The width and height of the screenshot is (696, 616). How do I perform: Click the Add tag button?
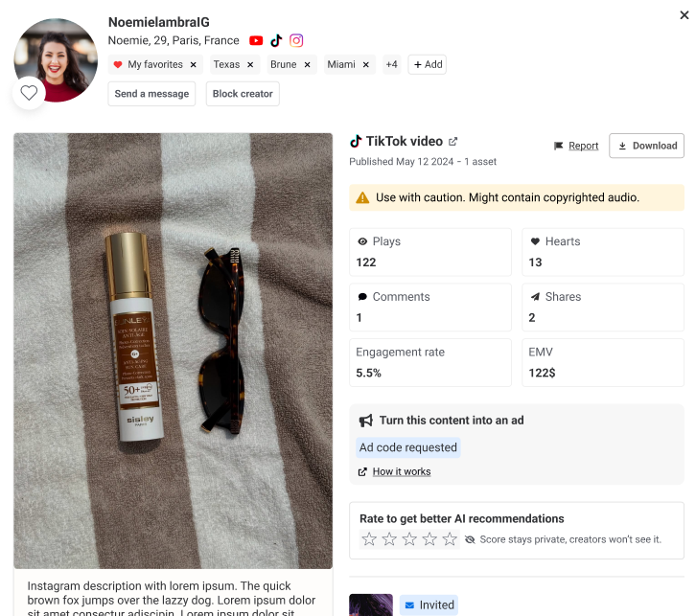point(428,64)
